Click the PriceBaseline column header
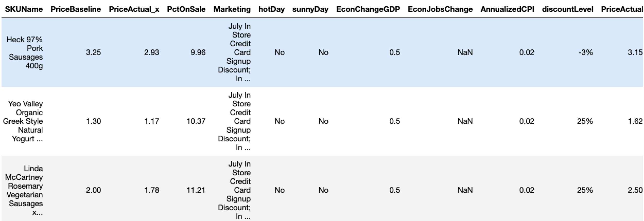Viewport: 644px width, 221px height. [x=76, y=9]
